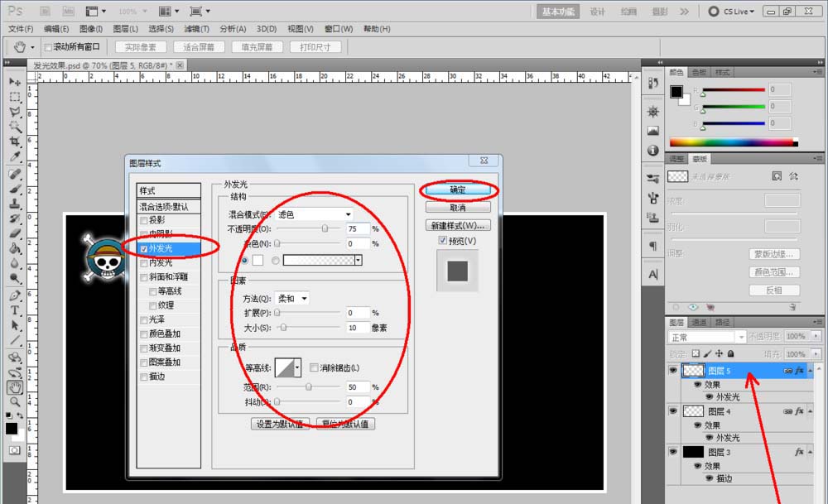Select the Pen tool

pyautogui.click(x=15, y=295)
